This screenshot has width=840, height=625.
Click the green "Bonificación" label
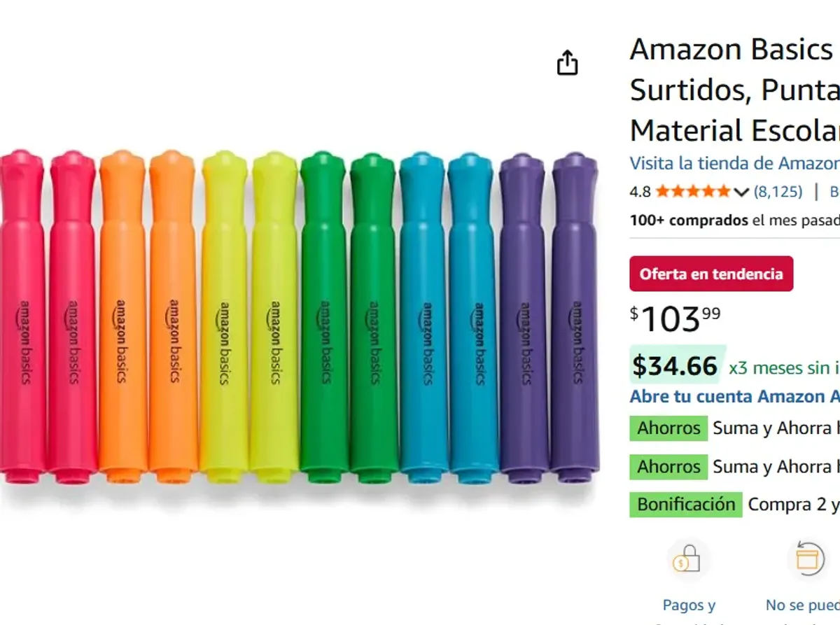685,504
